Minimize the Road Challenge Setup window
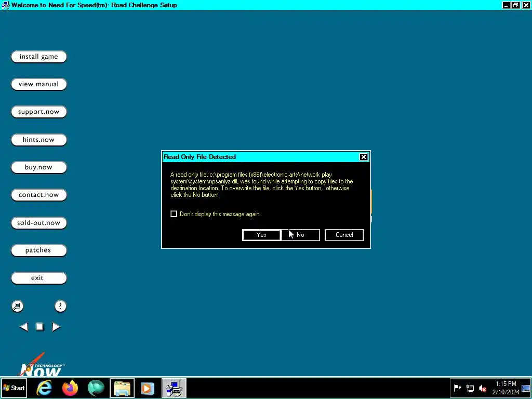The width and height of the screenshot is (532, 399). point(506,5)
